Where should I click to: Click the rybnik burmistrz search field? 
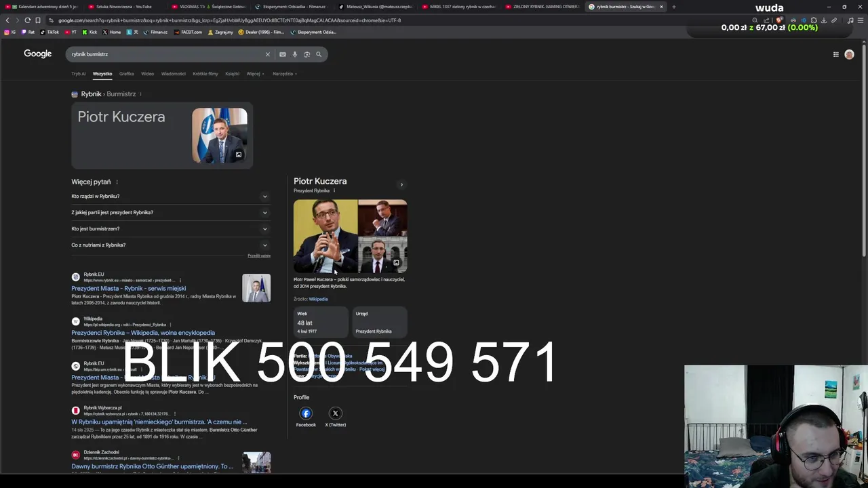tap(166, 54)
